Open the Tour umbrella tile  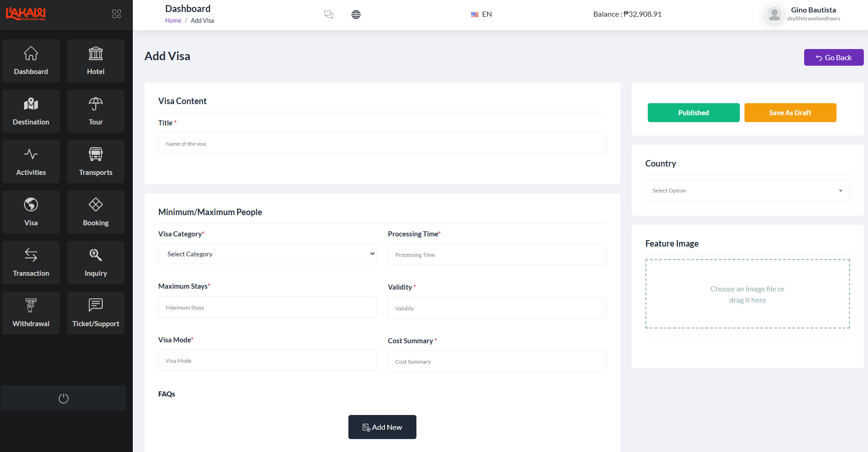96,111
